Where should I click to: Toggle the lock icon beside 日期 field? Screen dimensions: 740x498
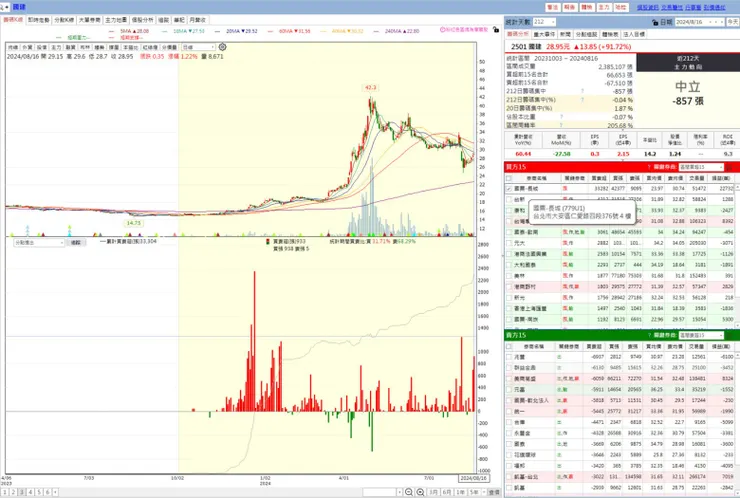(x=655, y=22)
